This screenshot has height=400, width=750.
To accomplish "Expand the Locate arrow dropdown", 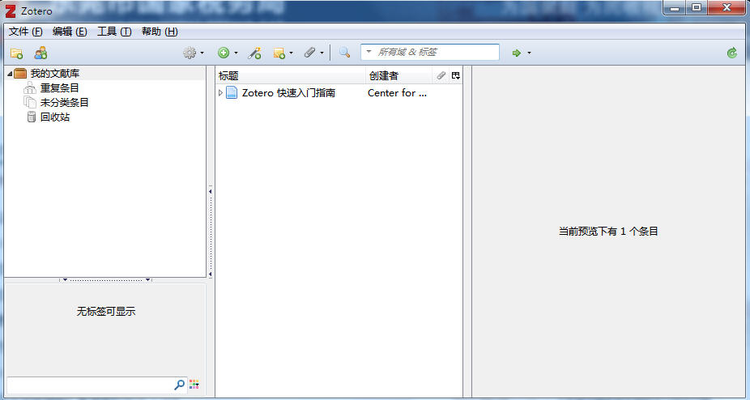I will (529, 53).
